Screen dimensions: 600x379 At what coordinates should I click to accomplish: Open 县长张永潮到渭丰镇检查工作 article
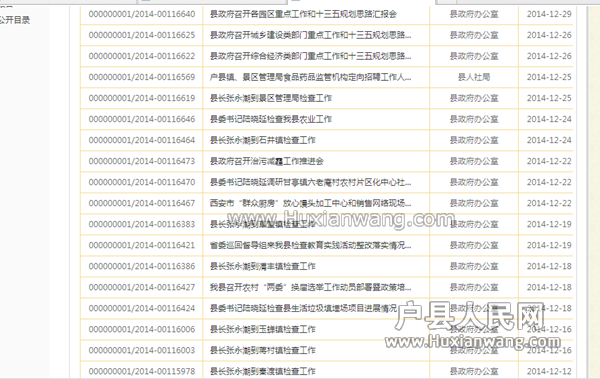(262, 266)
